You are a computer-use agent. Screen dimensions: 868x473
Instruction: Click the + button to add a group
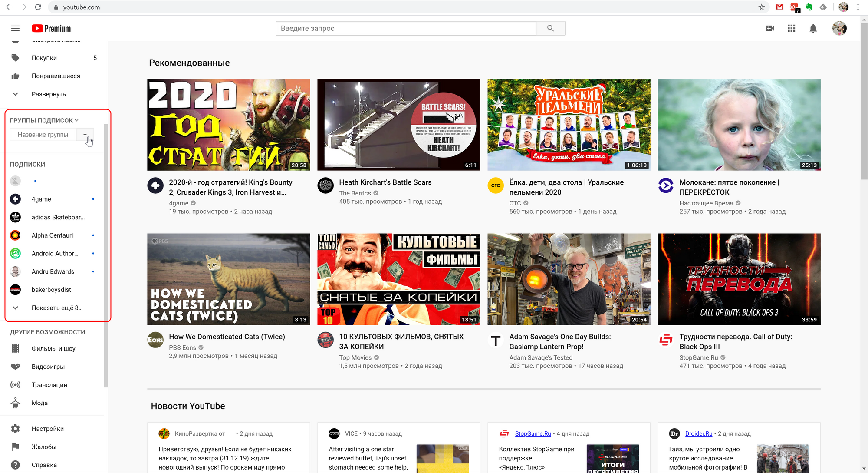pyautogui.click(x=85, y=135)
